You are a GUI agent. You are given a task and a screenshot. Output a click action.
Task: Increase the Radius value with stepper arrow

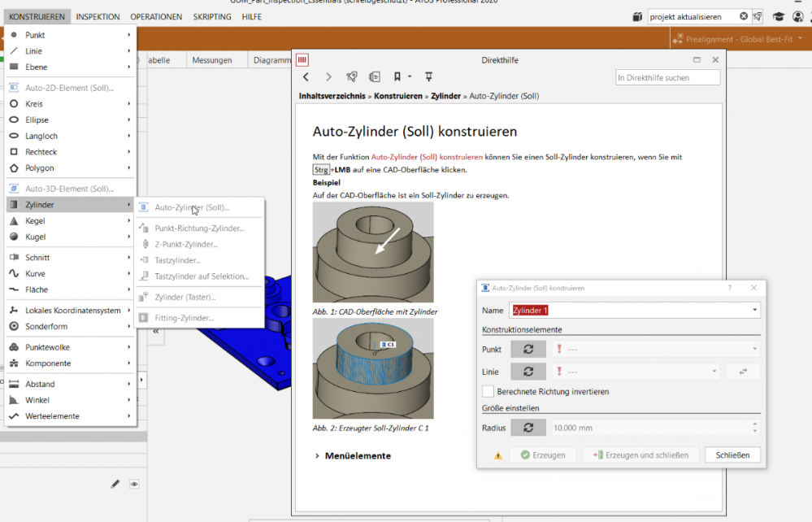pos(755,423)
